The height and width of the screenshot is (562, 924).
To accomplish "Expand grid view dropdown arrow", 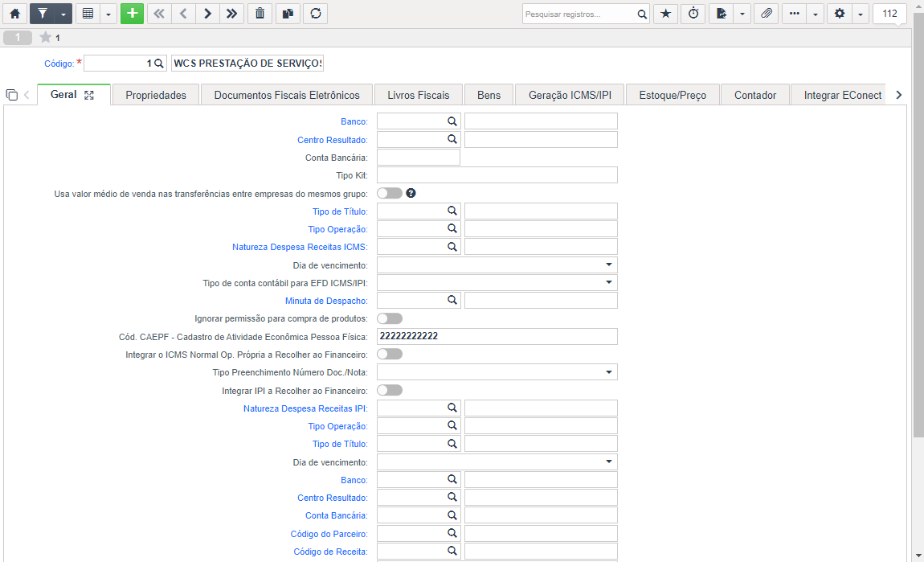I will [x=108, y=14].
